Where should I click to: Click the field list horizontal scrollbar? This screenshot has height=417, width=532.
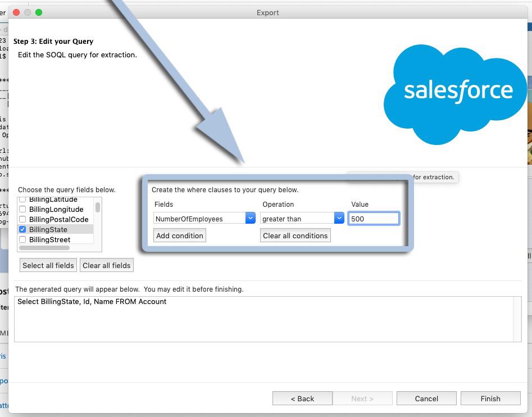point(44,248)
